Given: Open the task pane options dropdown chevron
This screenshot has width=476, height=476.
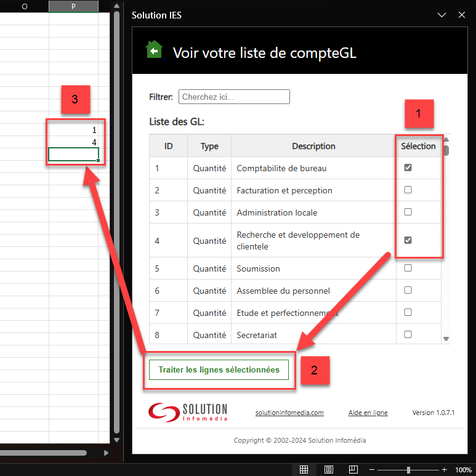Looking at the screenshot, I should click(441, 15).
